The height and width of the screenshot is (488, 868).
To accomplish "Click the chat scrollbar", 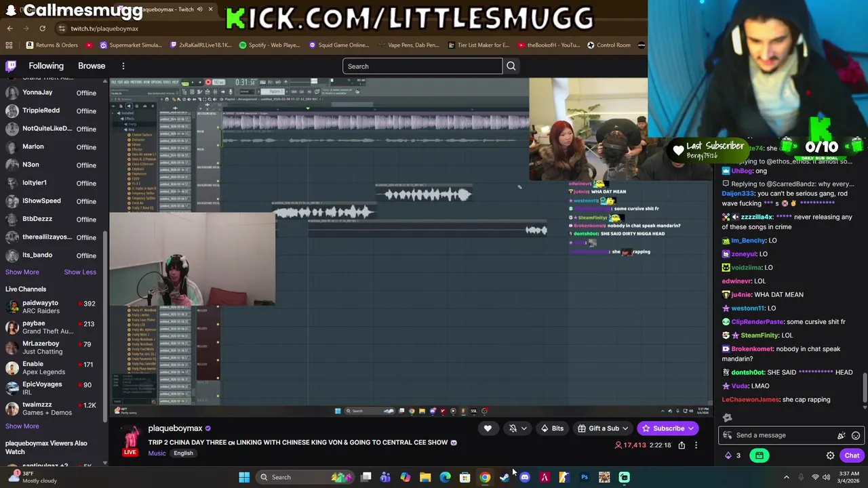I will 865,388.
